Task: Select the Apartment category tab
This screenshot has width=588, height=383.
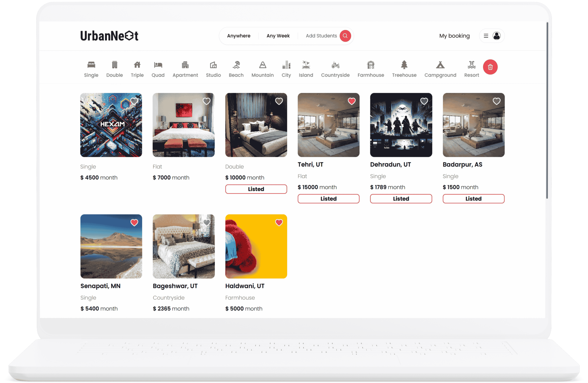Action: point(185,69)
